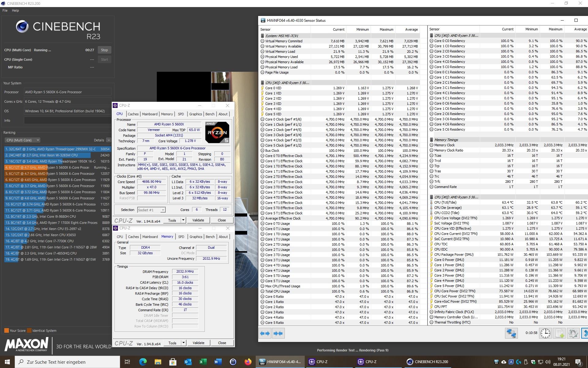Switch to Caches tab in upper CPU-Z
Screen dimensions: 588x368
coord(133,114)
